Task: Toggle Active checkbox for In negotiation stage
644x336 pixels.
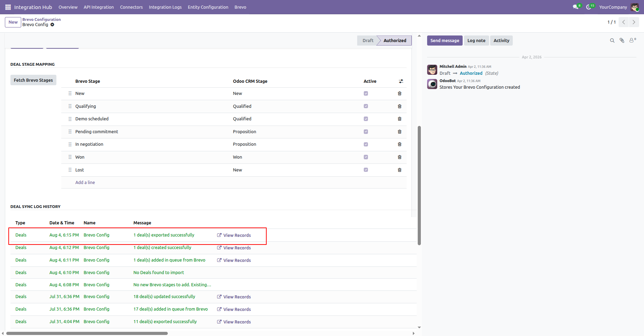Action: (x=366, y=144)
